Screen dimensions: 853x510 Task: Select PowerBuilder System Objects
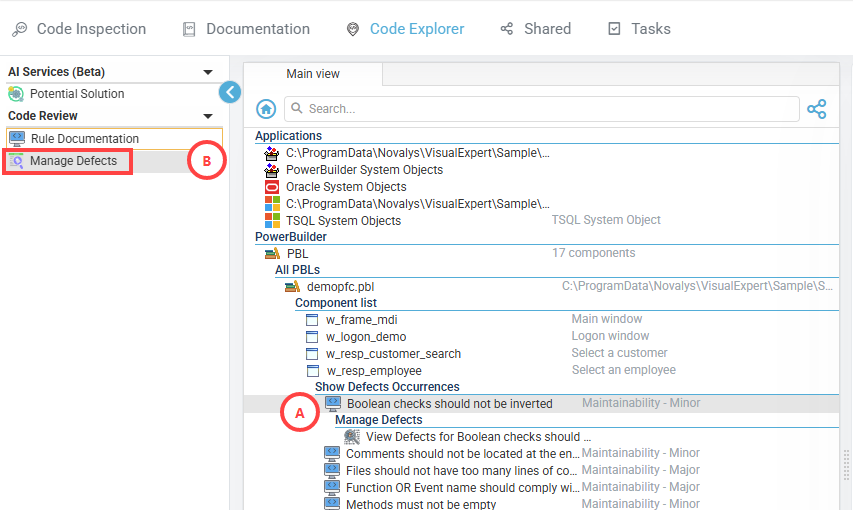click(364, 170)
